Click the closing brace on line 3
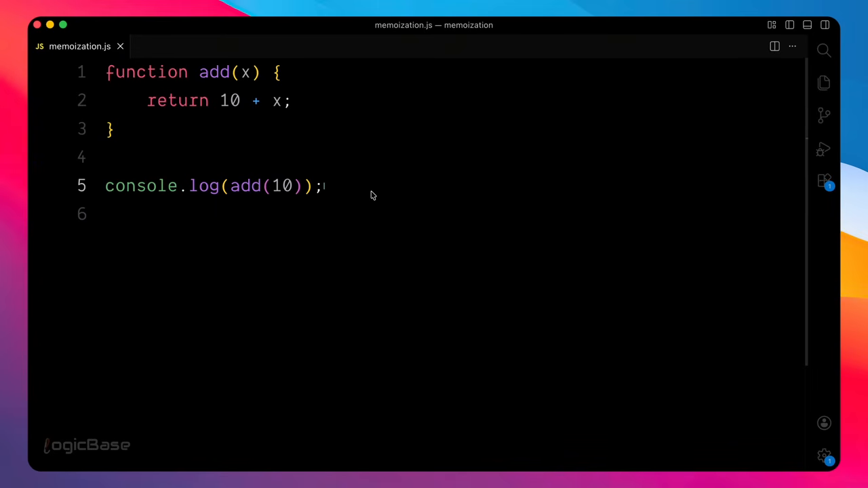 110,129
